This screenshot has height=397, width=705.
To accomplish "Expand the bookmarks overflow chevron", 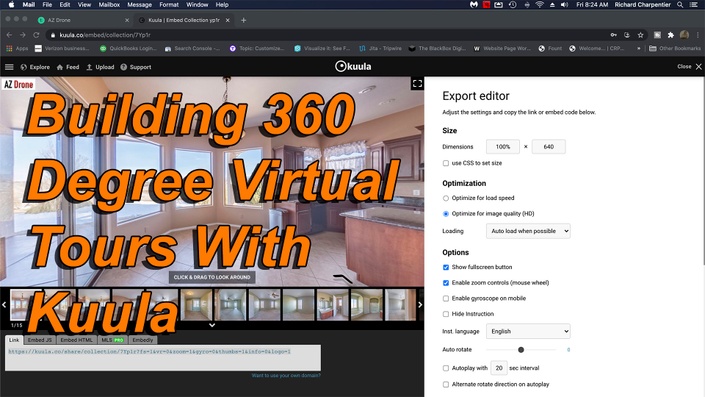I will [x=638, y=49].
